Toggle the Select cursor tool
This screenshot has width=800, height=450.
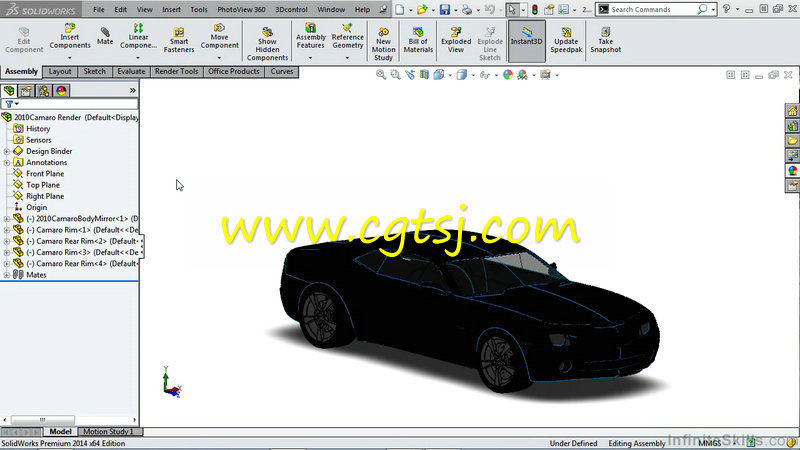512,9
